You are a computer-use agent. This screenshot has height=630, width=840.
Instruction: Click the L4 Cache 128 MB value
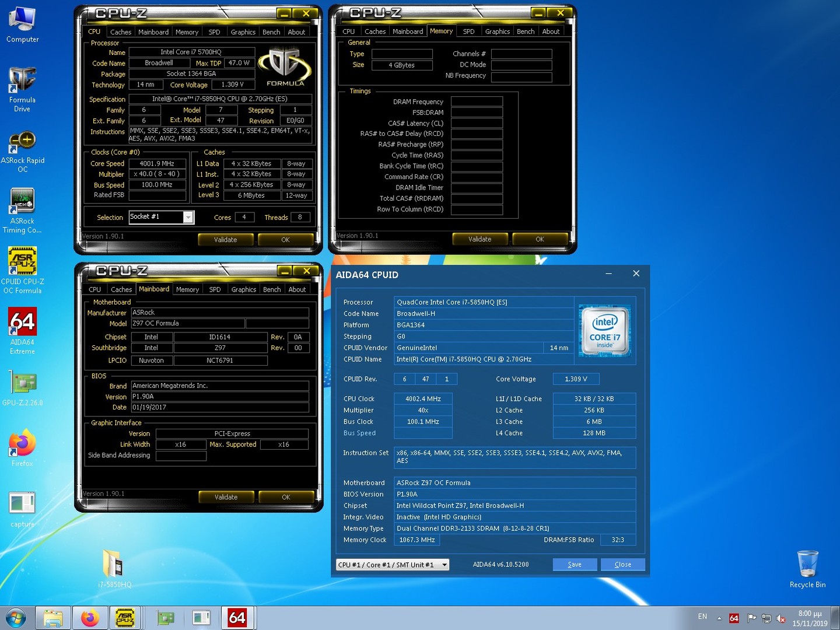(594, 433)
